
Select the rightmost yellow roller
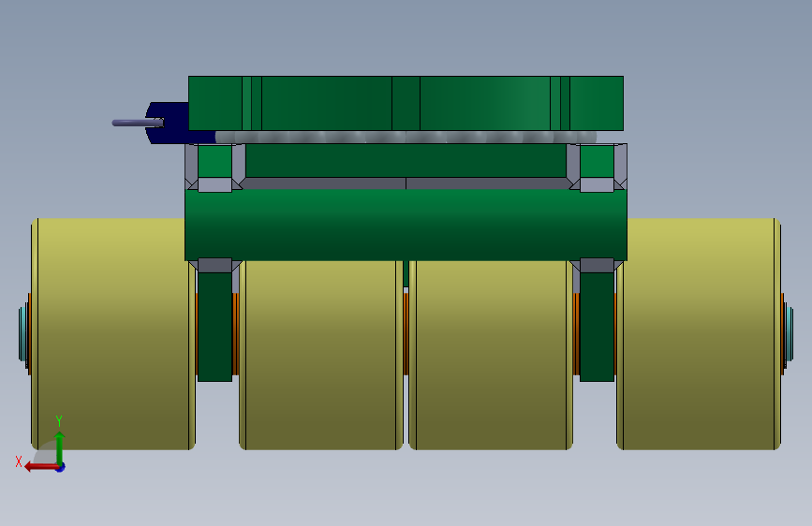click(x=699, y=334)
